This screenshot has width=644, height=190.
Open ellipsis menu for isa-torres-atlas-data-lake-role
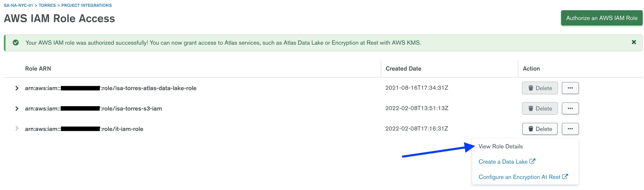[x=570, y=88]
